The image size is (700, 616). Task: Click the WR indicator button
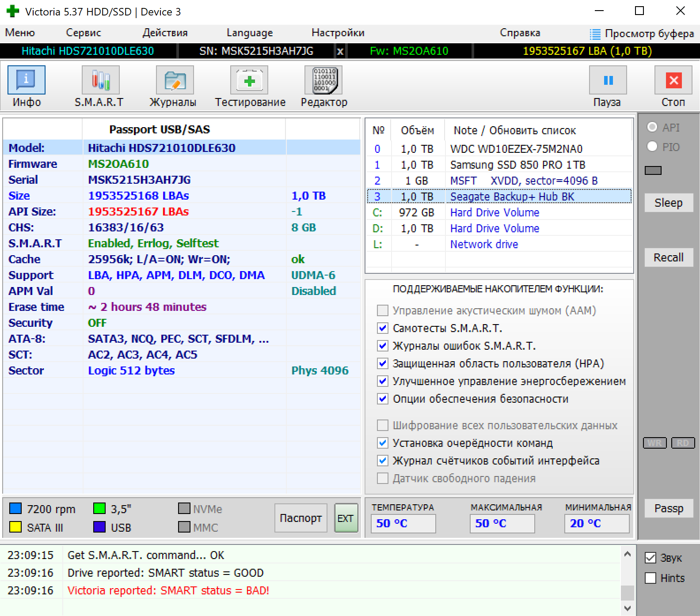pos(655,443)
